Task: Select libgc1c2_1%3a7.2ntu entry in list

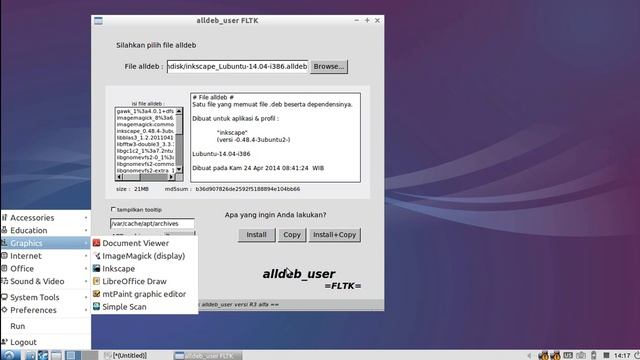Action: tap(145, 151)
